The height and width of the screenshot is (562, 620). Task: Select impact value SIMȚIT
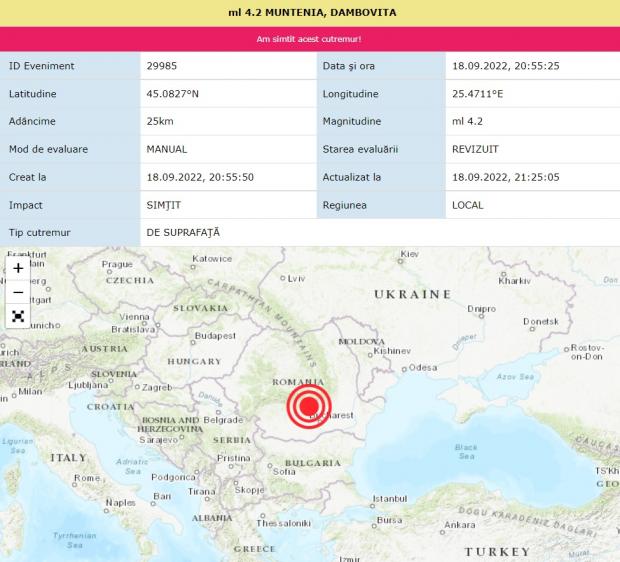pos(164,205)
